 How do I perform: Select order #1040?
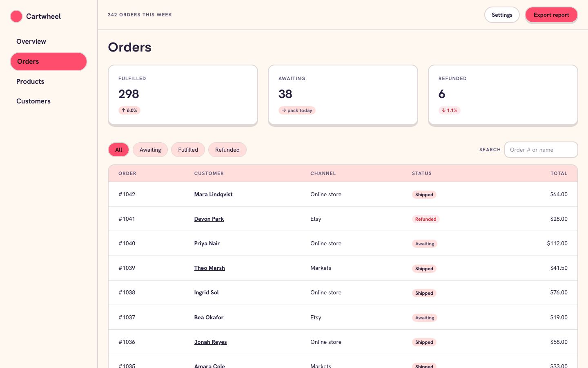pos(127,243)
